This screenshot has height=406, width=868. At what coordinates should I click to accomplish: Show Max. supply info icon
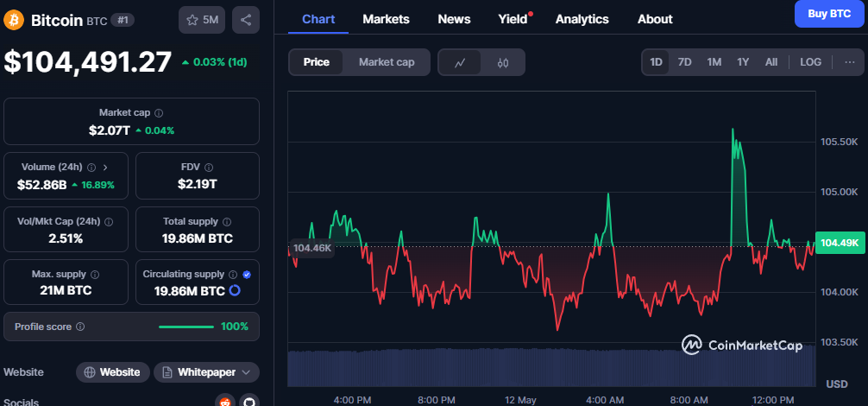[95, 274]
